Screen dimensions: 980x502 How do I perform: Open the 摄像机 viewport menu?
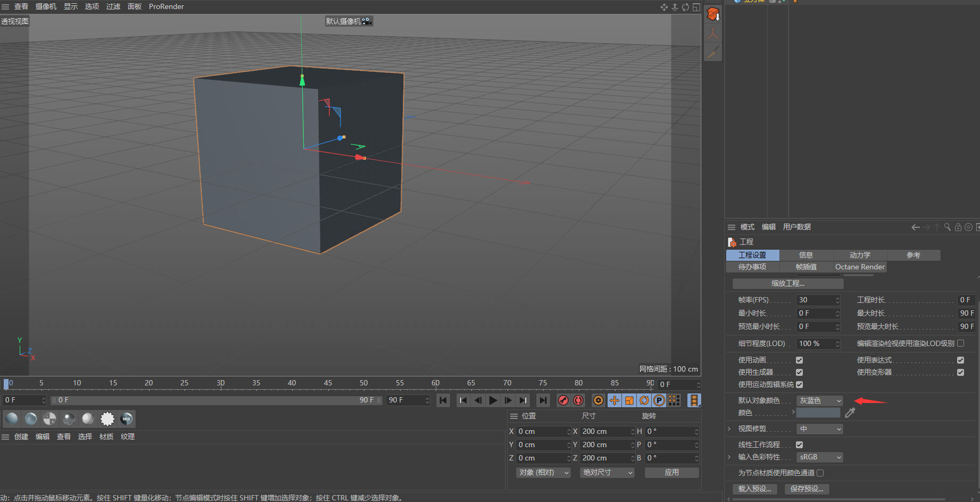46,6
